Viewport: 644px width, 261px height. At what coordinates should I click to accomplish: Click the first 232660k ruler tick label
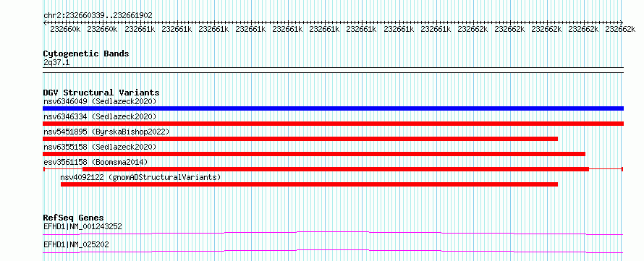[x=65, y=29]
